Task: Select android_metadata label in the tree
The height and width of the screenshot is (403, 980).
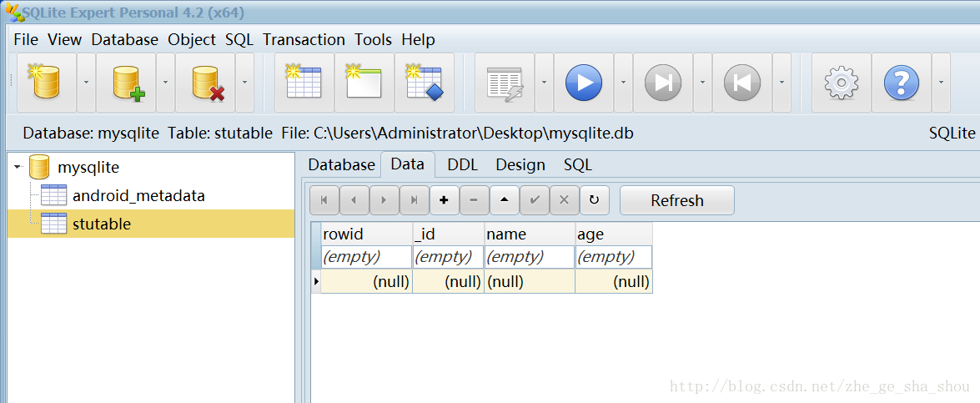Action: [x=138, y=195]
